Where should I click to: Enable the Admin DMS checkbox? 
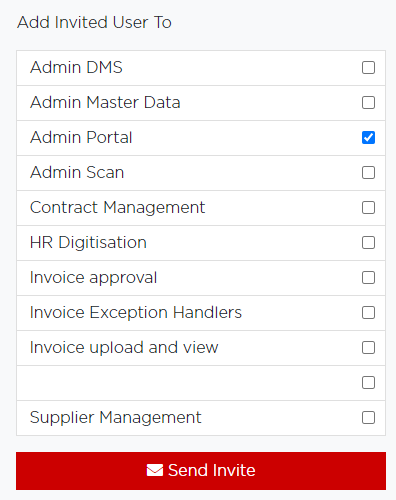[368, 68]
